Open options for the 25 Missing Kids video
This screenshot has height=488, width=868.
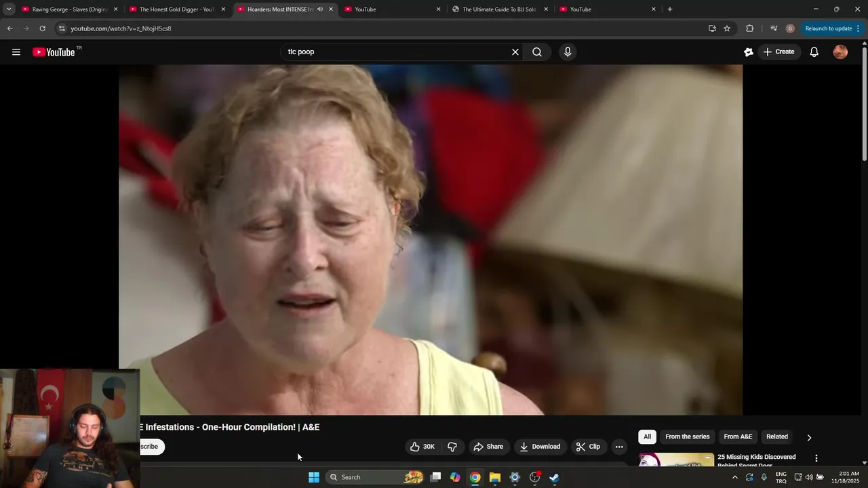click(x=816, y=459)
